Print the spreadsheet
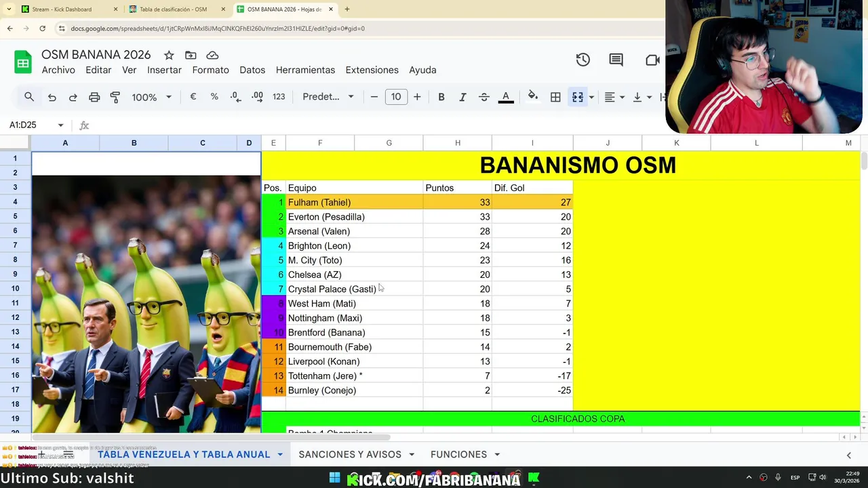 coord(94,97)
